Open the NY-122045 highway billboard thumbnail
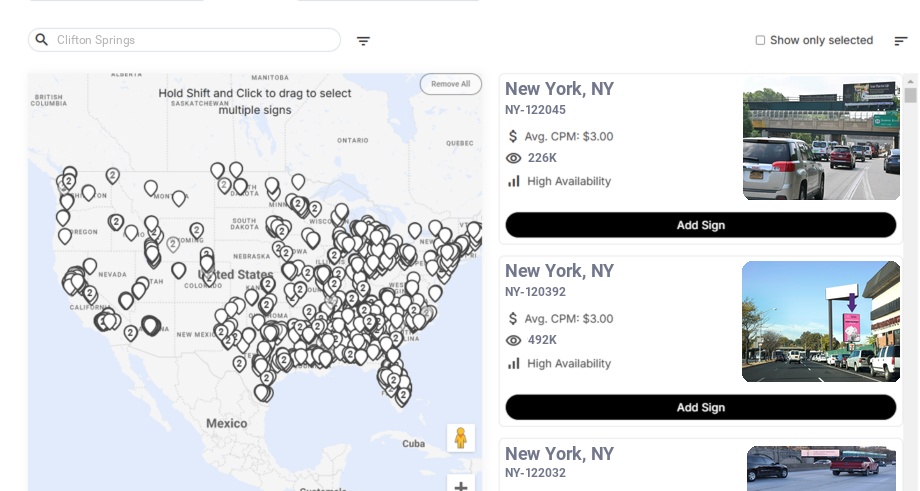Viewport: 920px width, 491px height. pos(821,138)
